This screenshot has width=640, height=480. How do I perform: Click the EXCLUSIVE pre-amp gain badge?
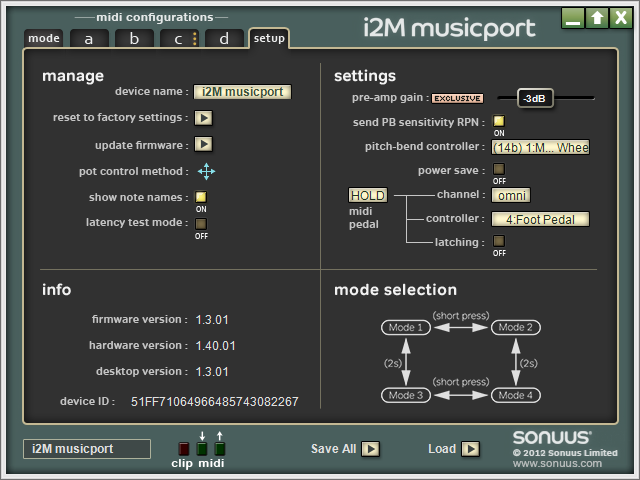coord(457,98)
